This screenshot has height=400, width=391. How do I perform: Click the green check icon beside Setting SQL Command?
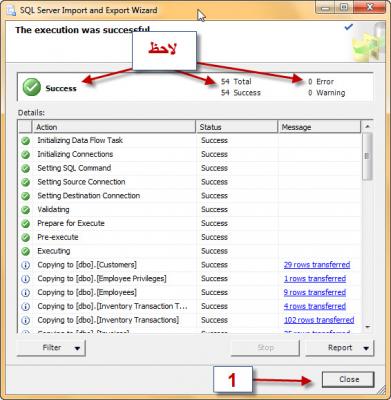point(26,168)
